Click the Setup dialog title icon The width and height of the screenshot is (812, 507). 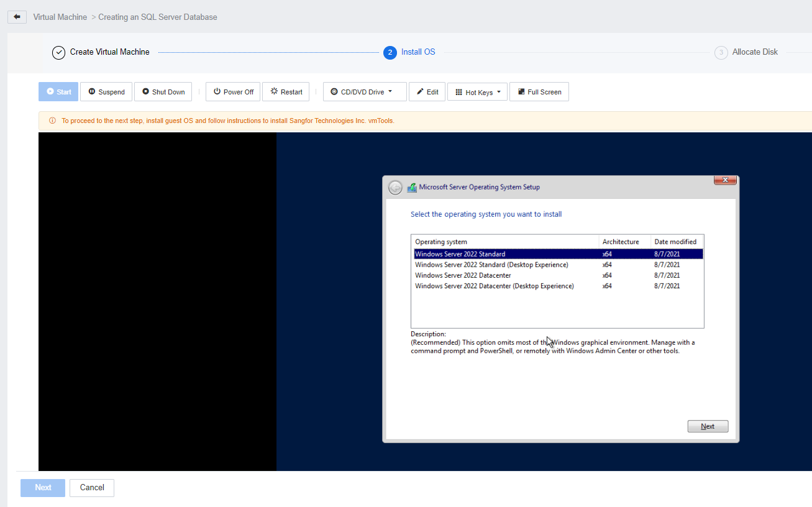click(x=412, y=187)
